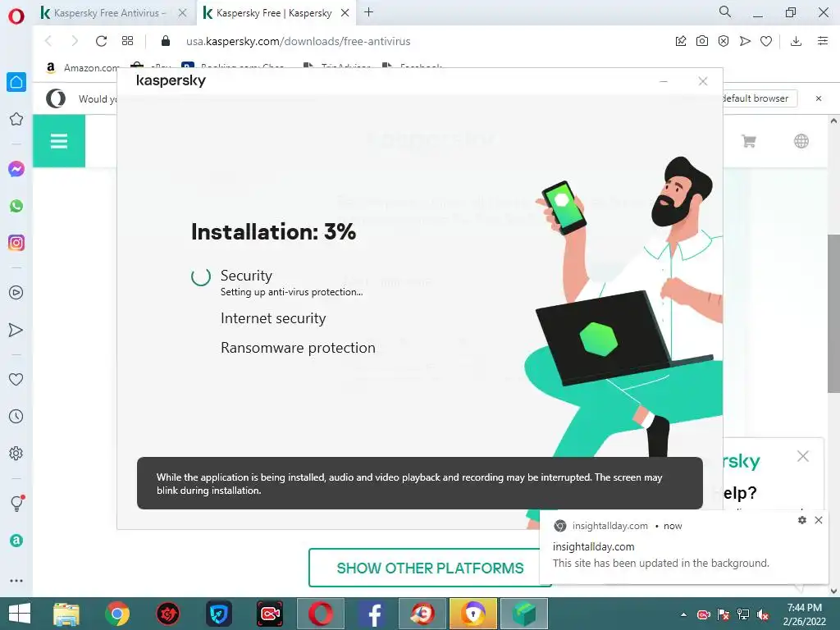
Task: Open bookmarks star in Opera sidebar
Action: click(x=16, y=119)
